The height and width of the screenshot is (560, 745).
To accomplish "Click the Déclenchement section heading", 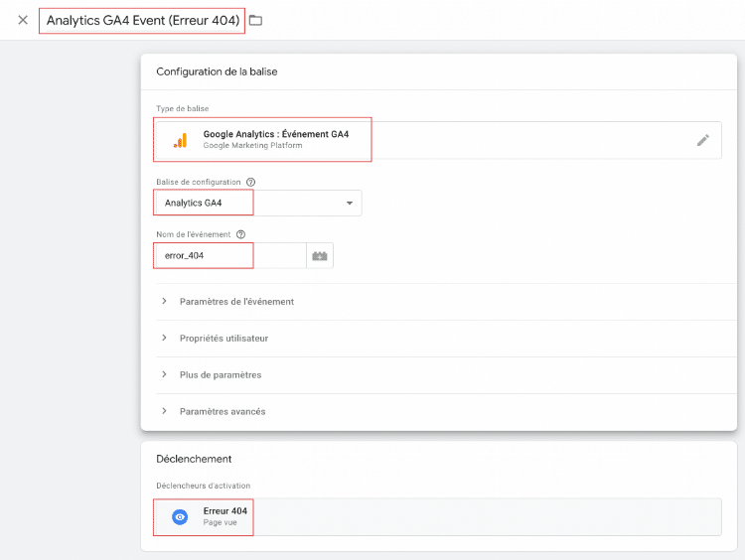I will point(194,459).
